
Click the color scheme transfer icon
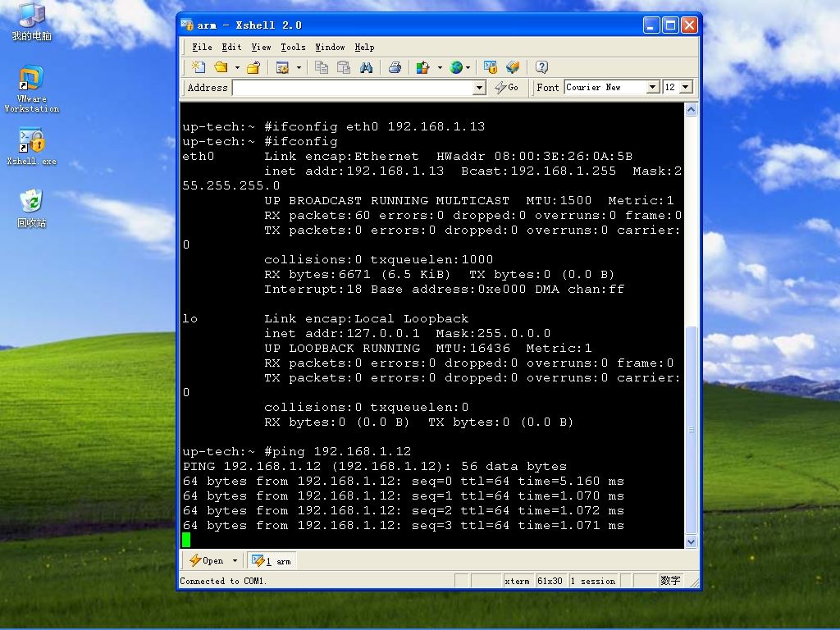[423, 67]
